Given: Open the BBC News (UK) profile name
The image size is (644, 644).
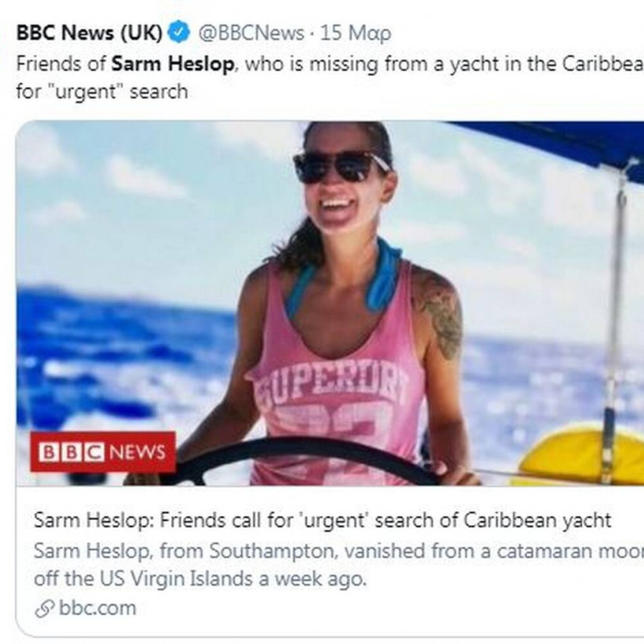Looking at the screenshot, I should (x=90, y=34).
